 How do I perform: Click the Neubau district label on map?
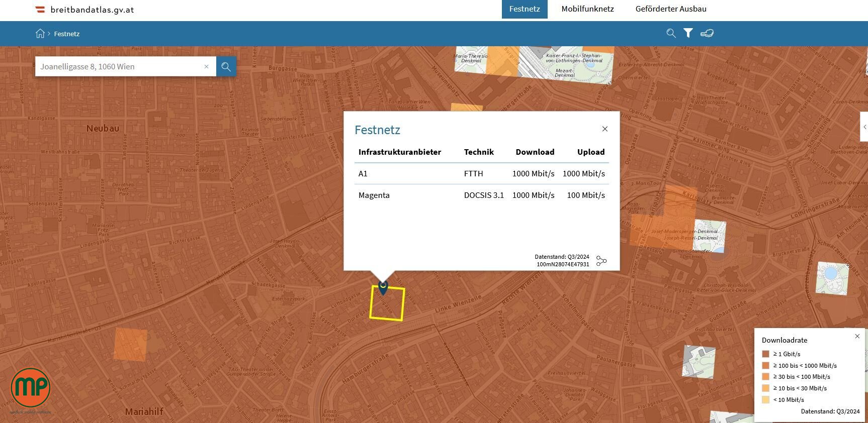coord(103,128)
